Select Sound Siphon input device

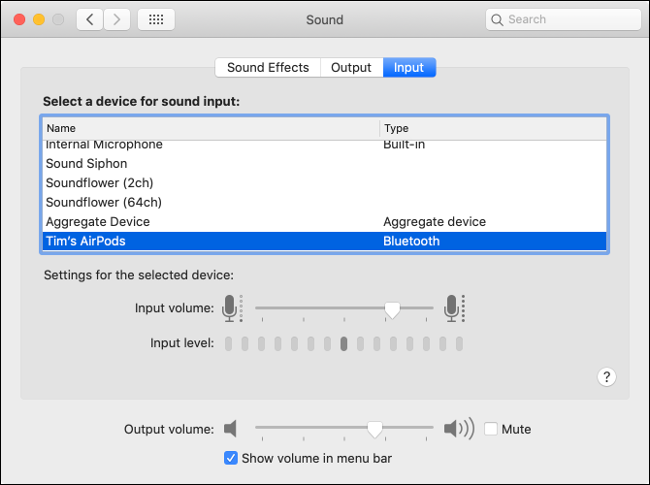tap(87, 163)
